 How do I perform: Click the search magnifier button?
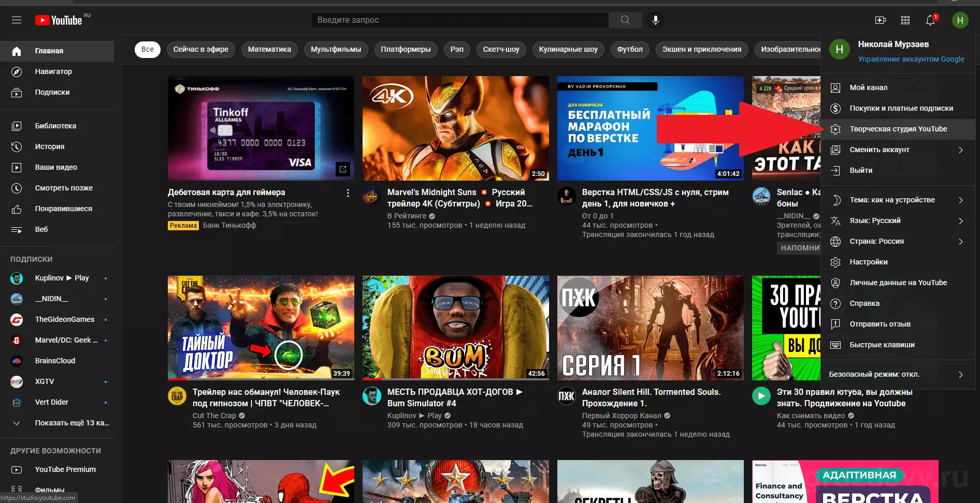coord(625,20)
